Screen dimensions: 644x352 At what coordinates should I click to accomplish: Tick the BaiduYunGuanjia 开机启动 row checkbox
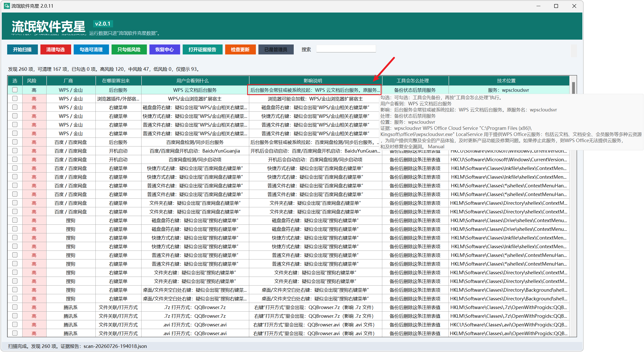(x=15, y=151)
